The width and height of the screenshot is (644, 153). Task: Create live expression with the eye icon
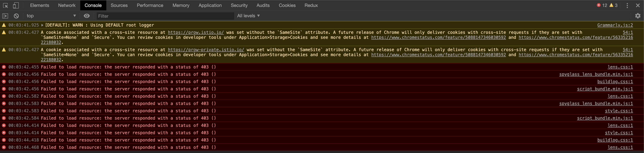[87, 16]
